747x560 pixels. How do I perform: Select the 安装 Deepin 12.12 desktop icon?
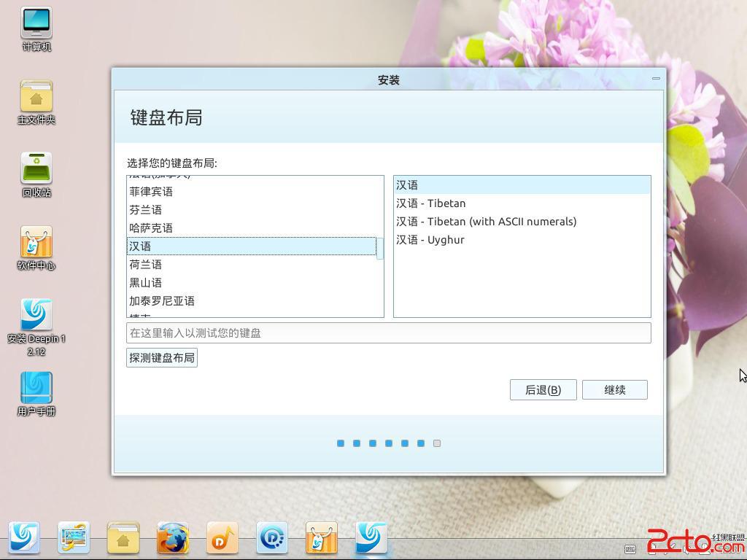(36, 327)
